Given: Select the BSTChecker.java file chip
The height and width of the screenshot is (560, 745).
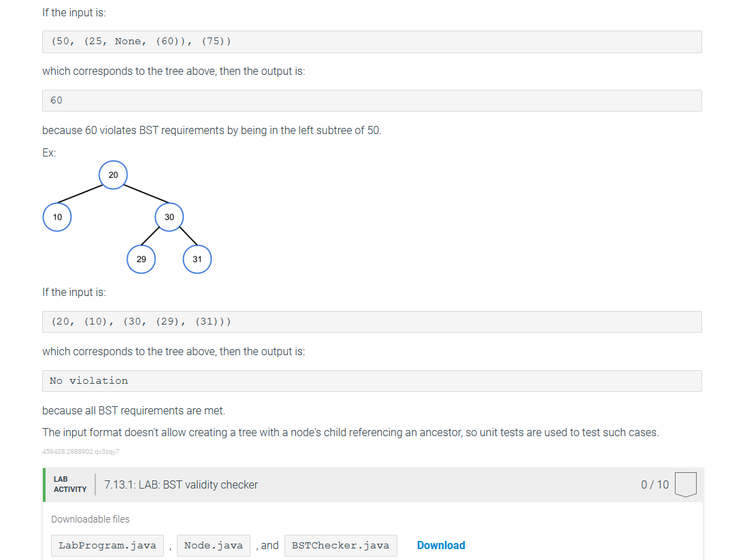Looking at the screenshot, I should coord(341,545).
